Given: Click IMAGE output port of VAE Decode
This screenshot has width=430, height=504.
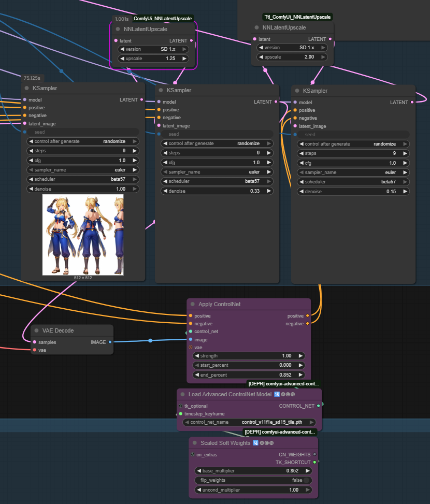Looking at the screenshot, I should pos(110,342).
